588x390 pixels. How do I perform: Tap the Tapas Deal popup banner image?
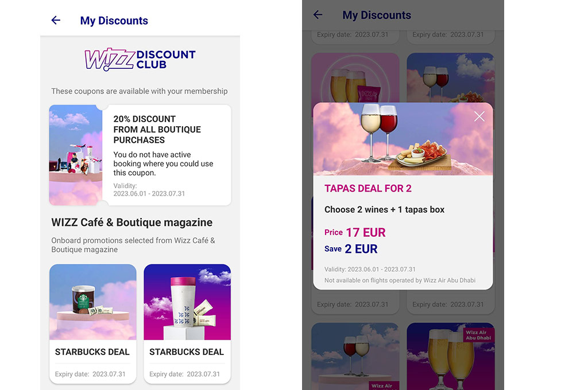pos(403,139)
